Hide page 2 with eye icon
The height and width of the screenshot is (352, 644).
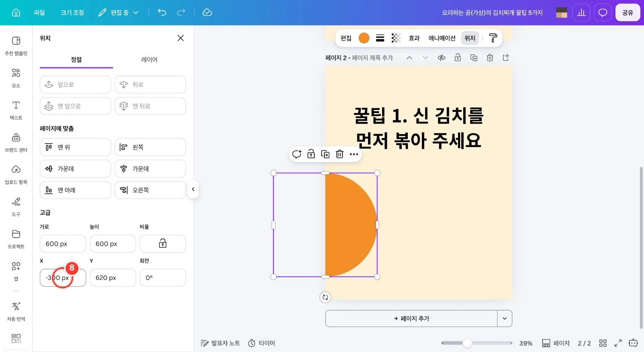(x=442, y=58)
